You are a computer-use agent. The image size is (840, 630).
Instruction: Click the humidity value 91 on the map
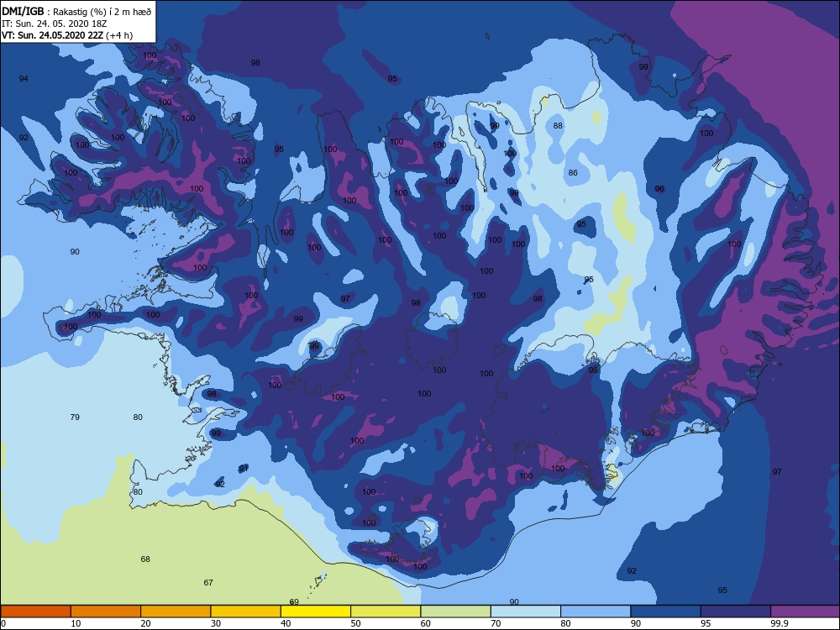tap(244, 468)
